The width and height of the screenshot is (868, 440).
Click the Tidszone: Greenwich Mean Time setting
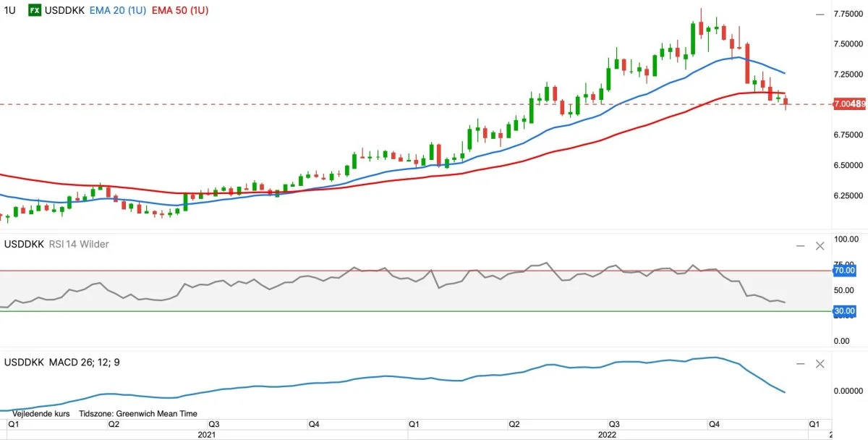(137, 415)
